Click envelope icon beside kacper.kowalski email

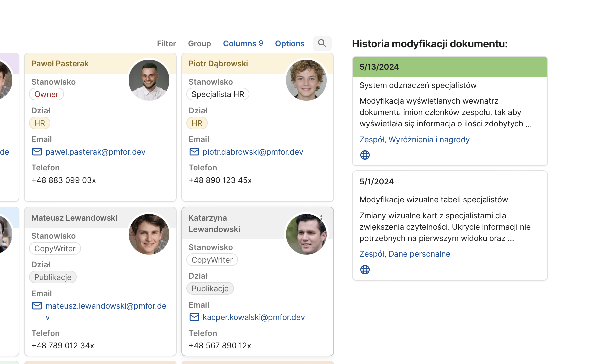click(194, 317)
